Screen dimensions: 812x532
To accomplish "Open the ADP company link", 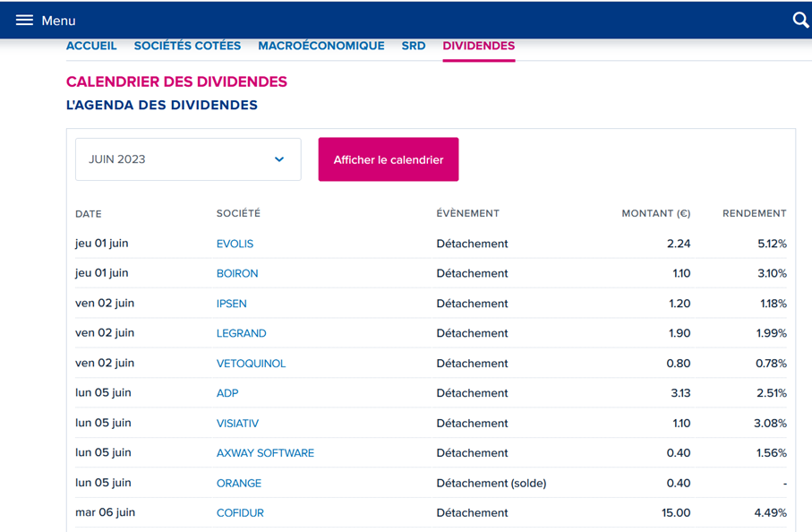I will [x=227, y=393].
